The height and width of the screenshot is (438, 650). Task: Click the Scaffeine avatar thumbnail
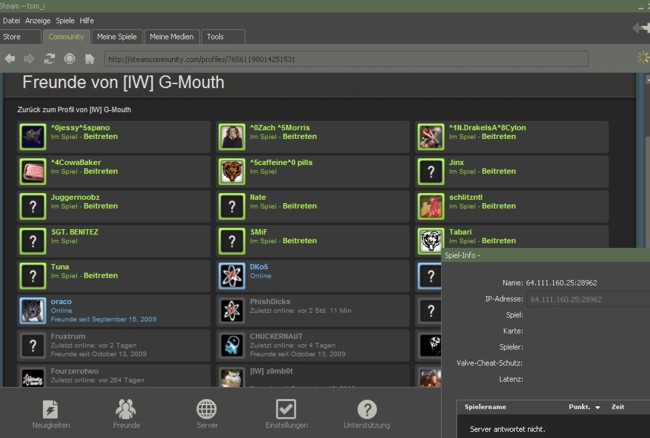(x=232, y=171)
